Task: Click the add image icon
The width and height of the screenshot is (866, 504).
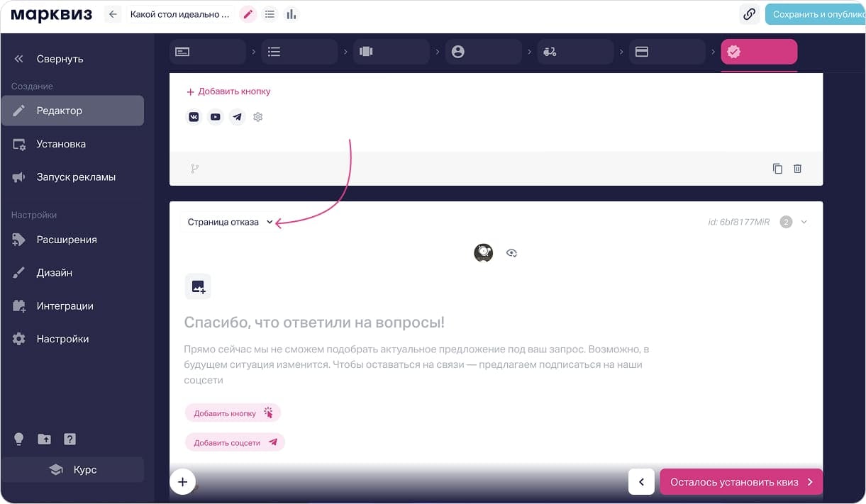Action: [198, 287]
